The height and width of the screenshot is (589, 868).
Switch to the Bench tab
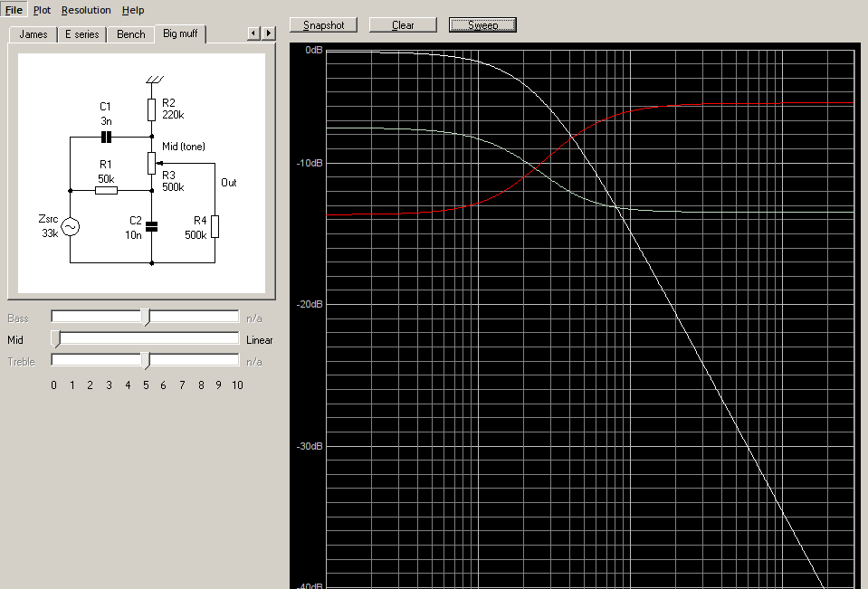pos(130,34)
